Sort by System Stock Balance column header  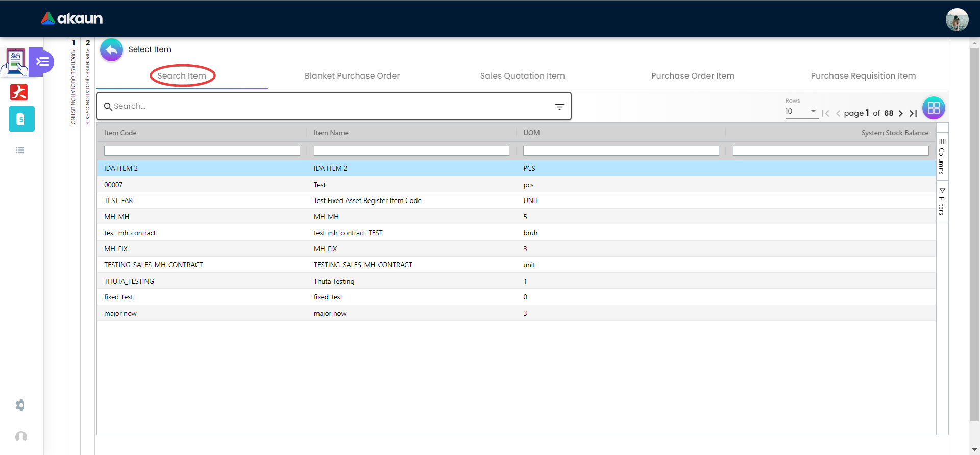(894, 133)
